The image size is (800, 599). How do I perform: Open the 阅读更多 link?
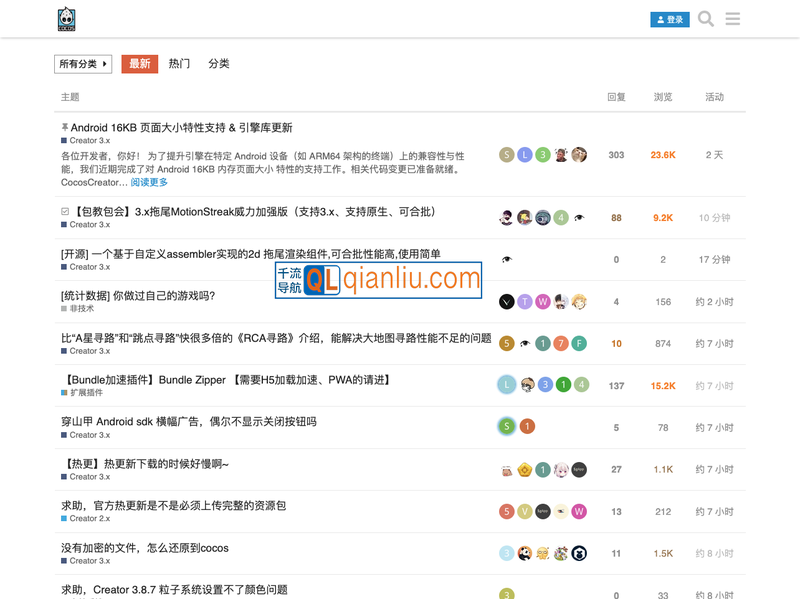[x=147, y=181]
